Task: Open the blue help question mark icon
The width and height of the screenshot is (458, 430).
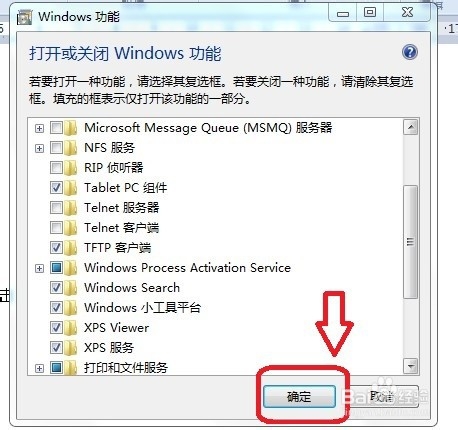Action: (410, 52)
